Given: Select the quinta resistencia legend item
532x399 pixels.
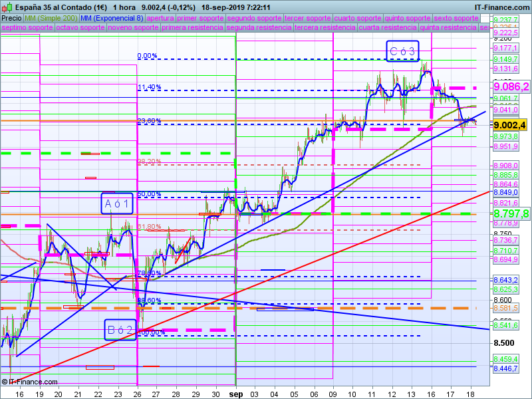Looking at the screenshot, I should [448, 28].
